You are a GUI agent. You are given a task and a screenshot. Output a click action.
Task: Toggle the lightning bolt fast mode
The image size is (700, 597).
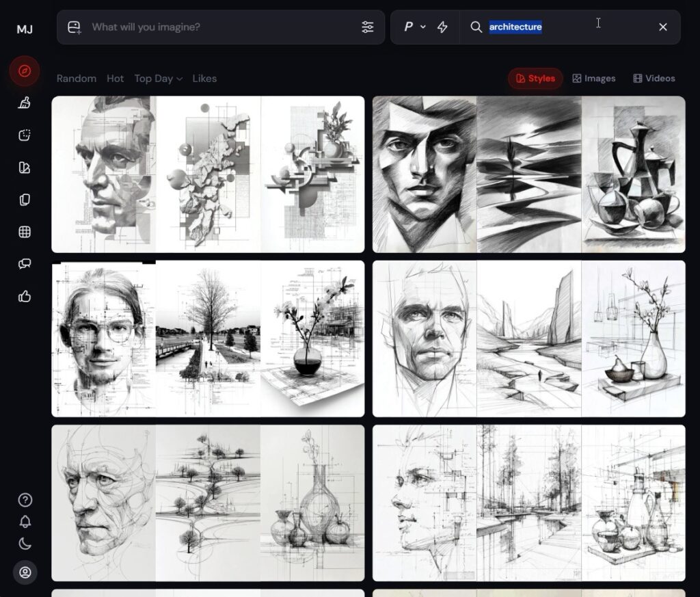click(442, 27)
